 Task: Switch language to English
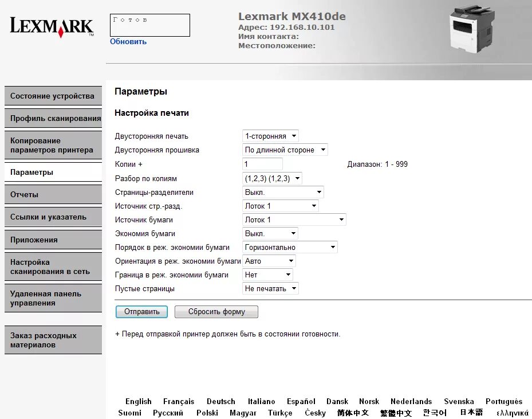click(x=139, y=401)
